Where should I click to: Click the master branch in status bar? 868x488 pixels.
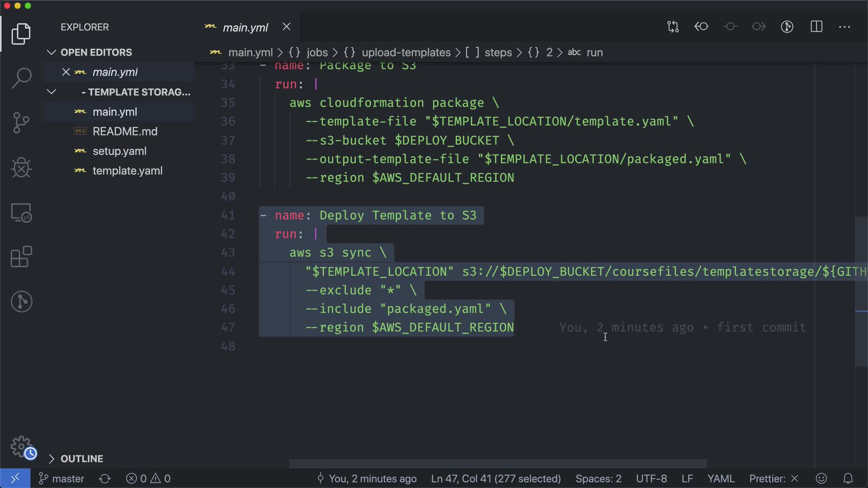pyautogui.click(x=61, y=479)
